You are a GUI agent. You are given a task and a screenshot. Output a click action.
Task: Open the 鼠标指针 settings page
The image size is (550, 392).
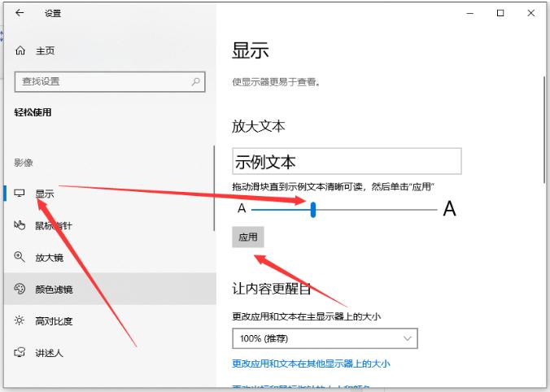pyautogui.click(x=110, y=225)
